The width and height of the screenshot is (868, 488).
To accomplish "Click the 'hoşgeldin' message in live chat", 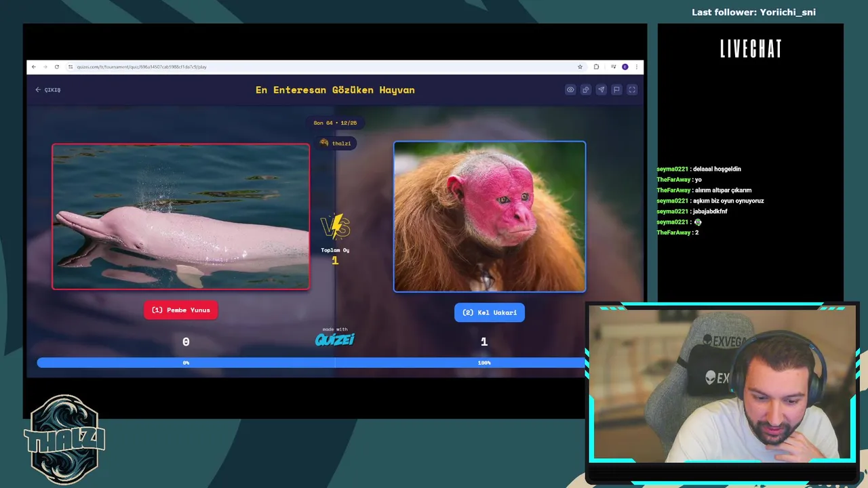I will [717, 169].
